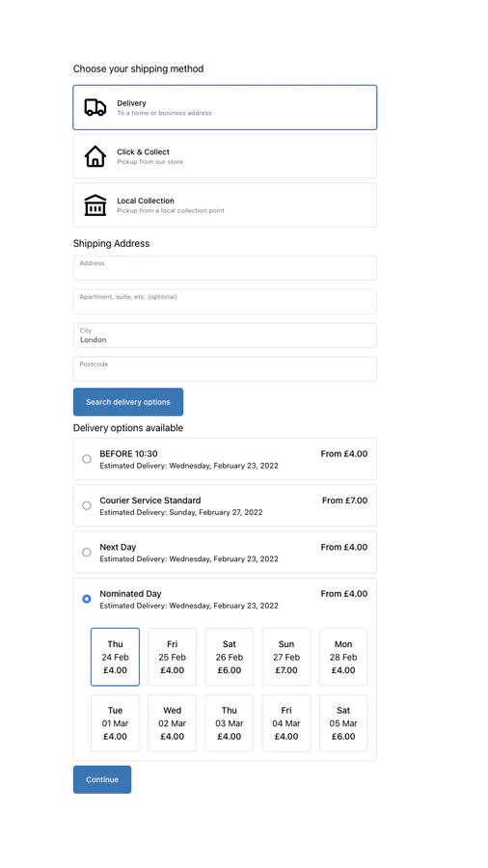Viewport: 488px width, 868px height.
Task: Click the Search delivery options button
Action: pos(128,402)
